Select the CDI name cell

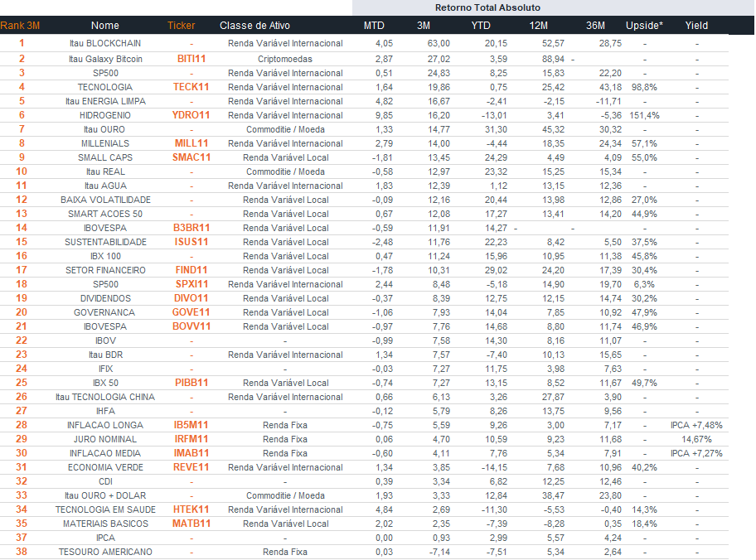105,481
